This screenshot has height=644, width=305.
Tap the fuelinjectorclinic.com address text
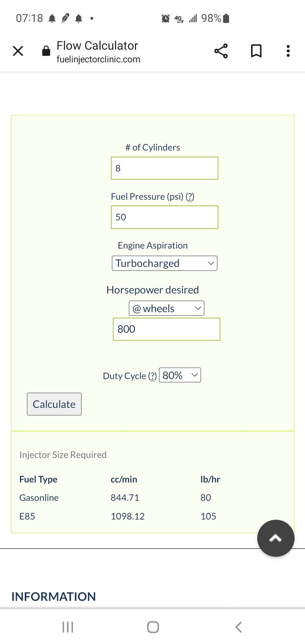98,59
